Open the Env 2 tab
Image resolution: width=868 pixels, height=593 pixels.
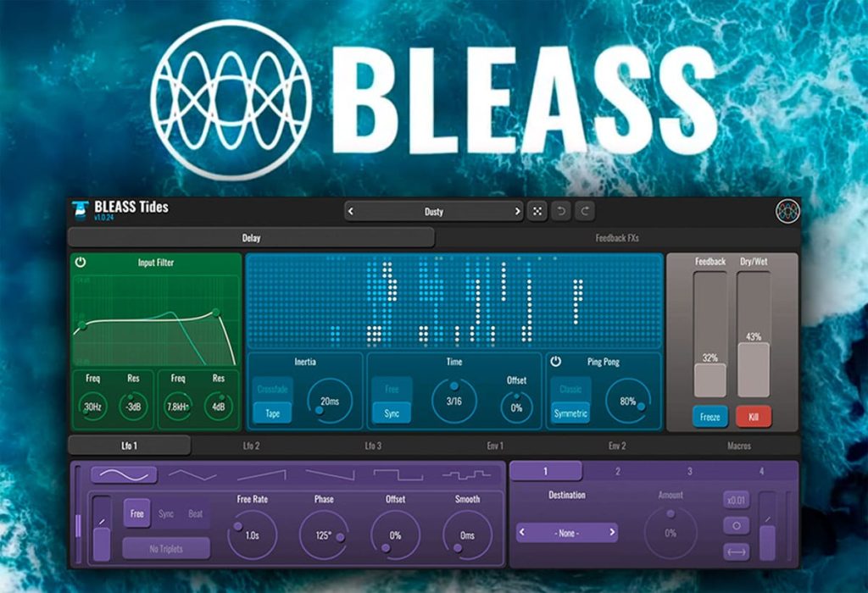tap(617, 446)
